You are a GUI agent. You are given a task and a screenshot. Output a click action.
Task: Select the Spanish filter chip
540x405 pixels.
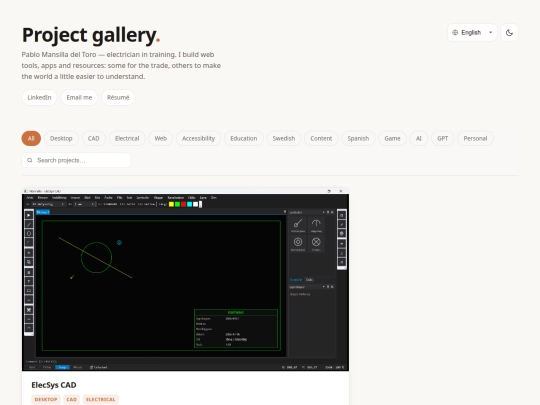pos(358,138)
